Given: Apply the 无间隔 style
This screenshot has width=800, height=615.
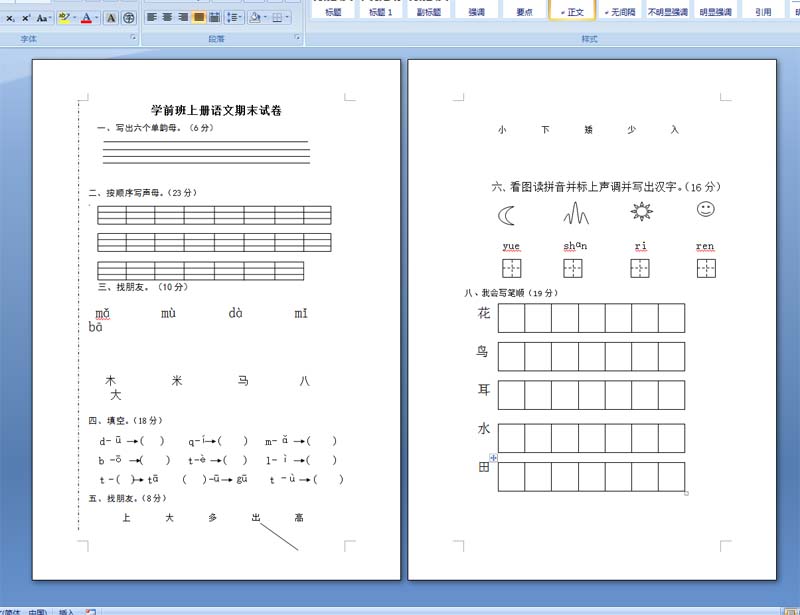Looking at the screenshot, I should (620, 10).
